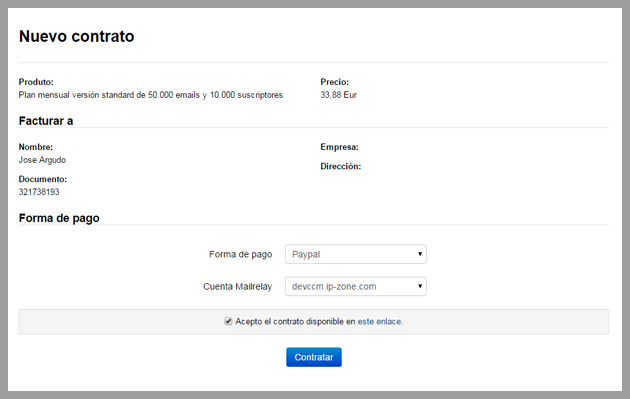This screenshot has height=399, width=630.
Task: Click the 'Produto:' label
Action: (36, 82)
